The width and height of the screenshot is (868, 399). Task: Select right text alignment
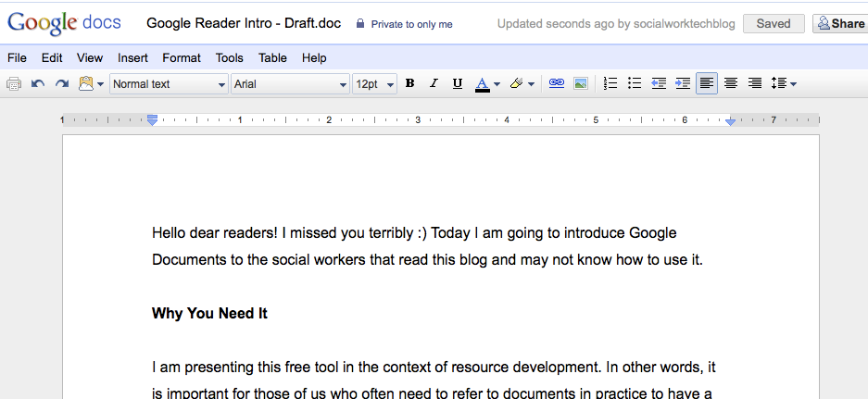pos(754,83)
